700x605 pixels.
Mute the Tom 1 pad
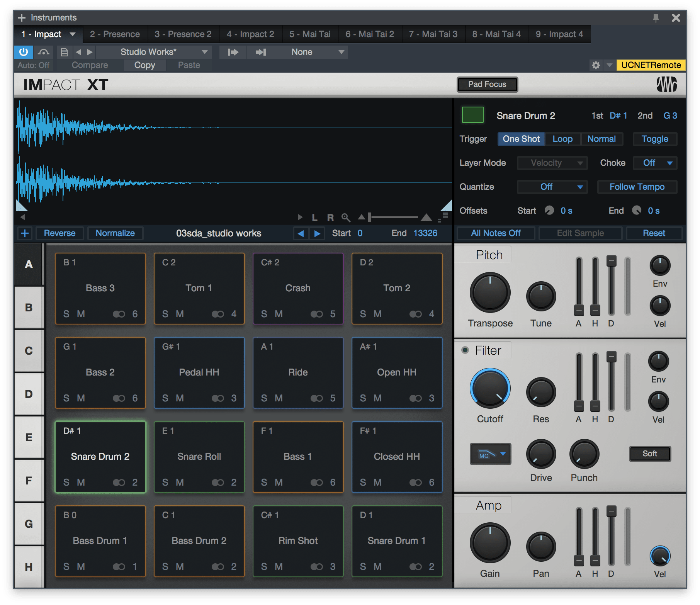180,314
